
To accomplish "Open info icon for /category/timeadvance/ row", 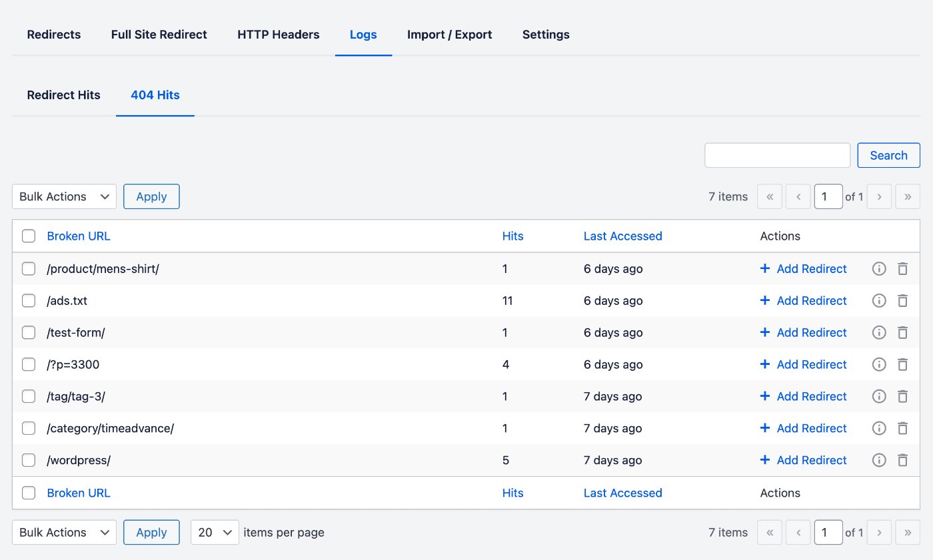I will tap(878, 428).
